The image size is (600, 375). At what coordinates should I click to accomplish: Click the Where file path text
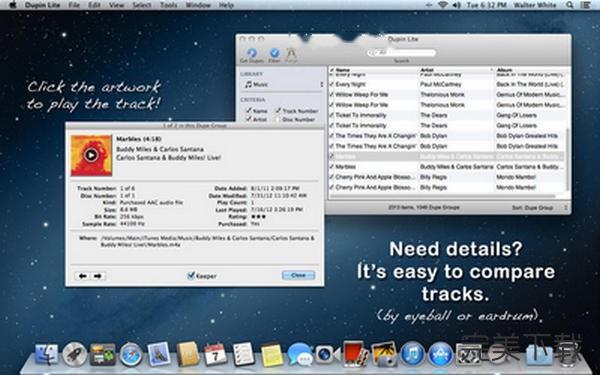207,241
